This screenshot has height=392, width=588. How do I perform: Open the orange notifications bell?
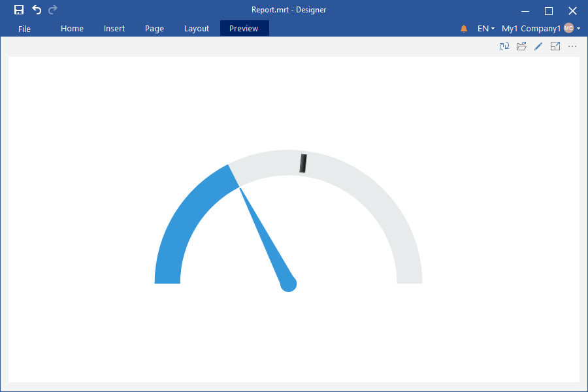pos(464,29)
